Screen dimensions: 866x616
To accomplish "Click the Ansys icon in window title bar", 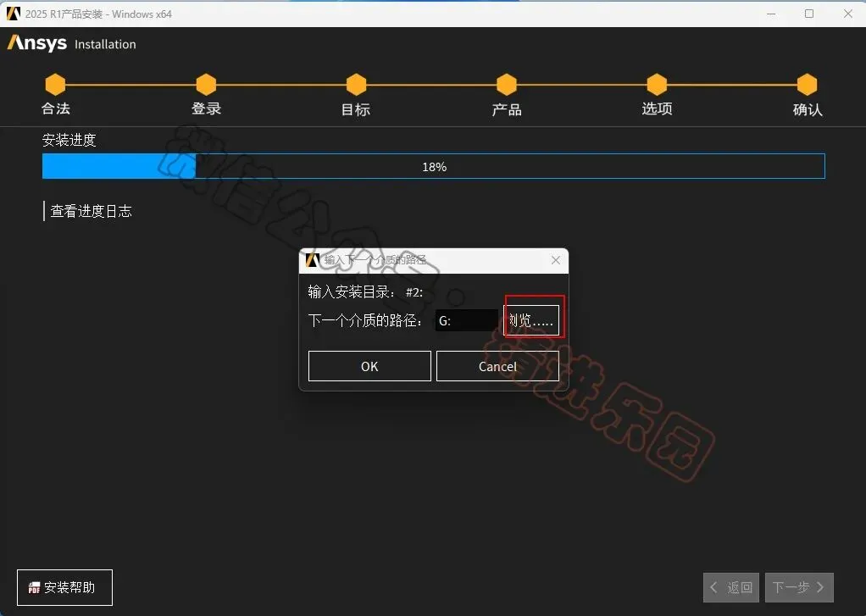I will click(14, 14).
